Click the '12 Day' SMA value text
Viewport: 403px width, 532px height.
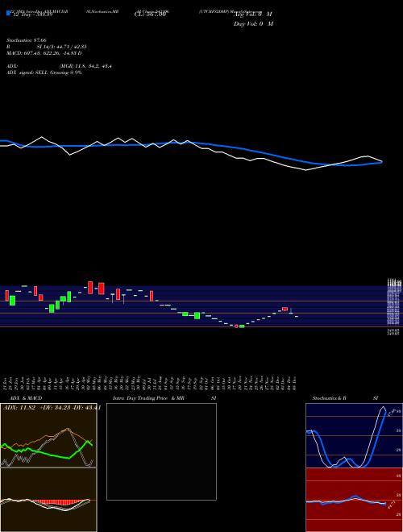click(x=32, y=15)
